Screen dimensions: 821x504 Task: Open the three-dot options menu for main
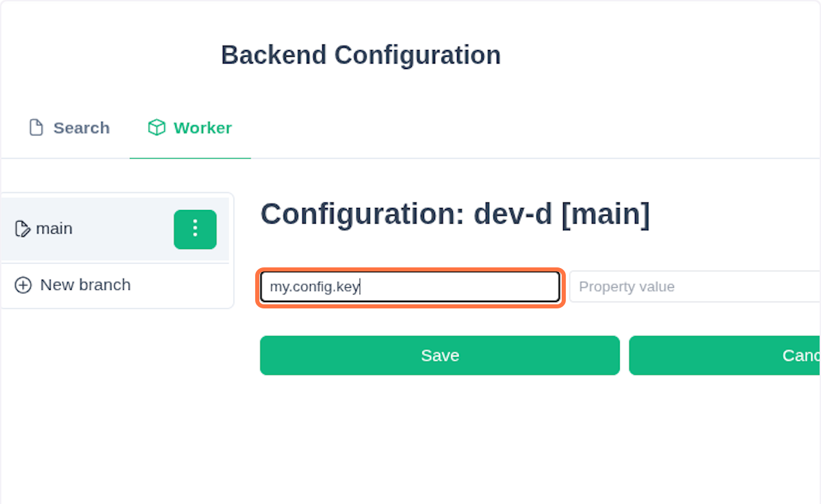point(195,229)
